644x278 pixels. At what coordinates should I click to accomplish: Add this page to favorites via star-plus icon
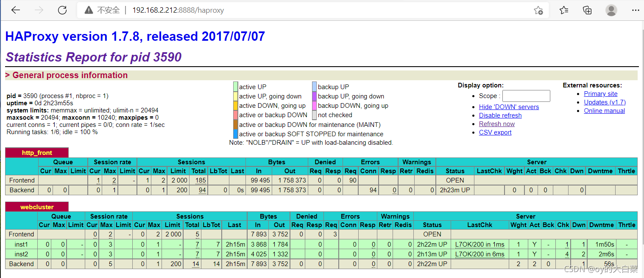(538, 10)
